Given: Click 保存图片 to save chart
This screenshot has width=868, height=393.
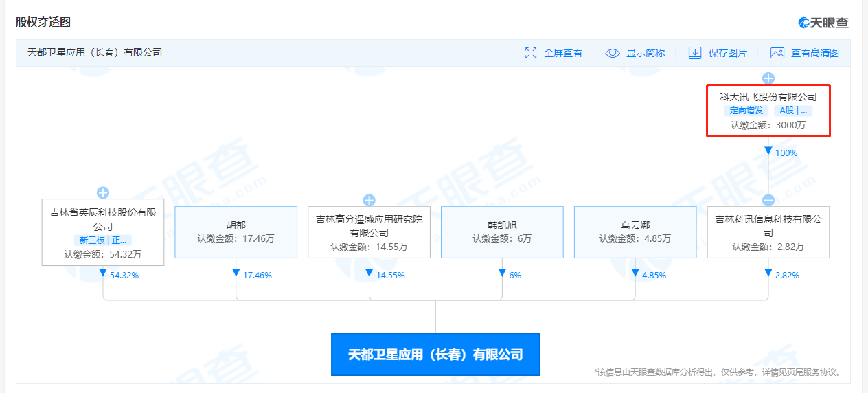Looking at the screenshot, I should [x=728, y=53].
